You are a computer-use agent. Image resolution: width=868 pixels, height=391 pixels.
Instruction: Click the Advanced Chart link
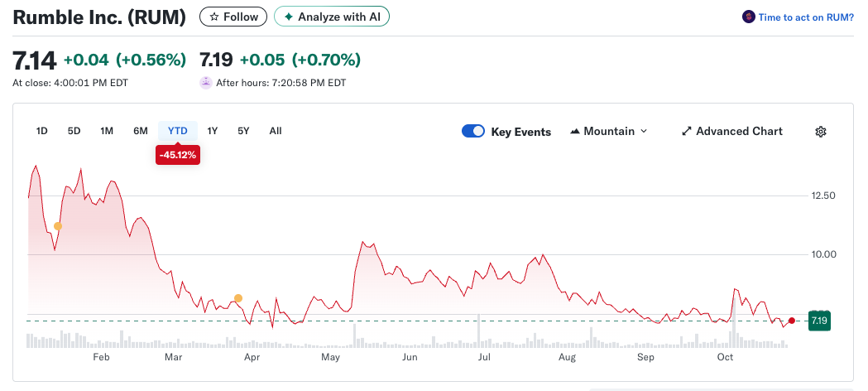point(738,132)
